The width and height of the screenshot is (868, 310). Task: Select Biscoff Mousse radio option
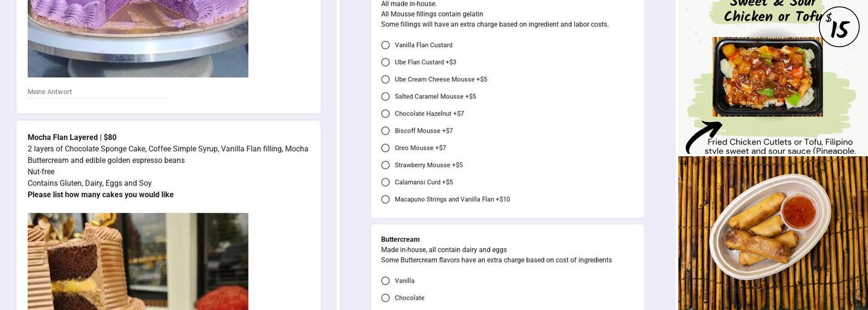pyautogui.click(x=386, y=131)
